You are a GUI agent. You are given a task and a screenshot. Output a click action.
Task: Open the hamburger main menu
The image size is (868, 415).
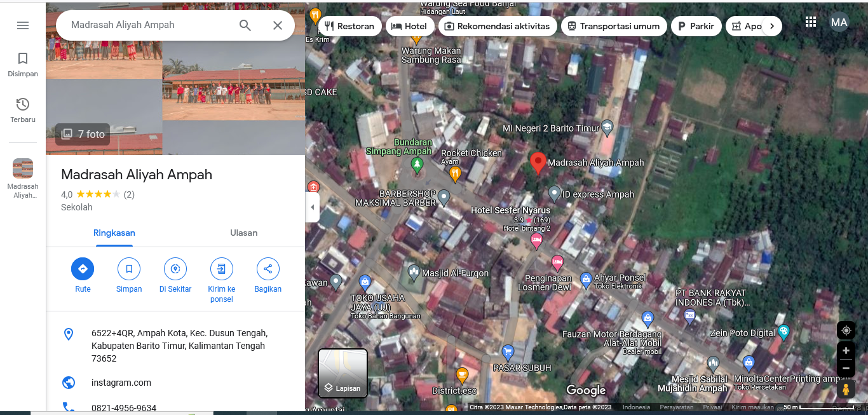pyautogui.click(x=23, y=25)
